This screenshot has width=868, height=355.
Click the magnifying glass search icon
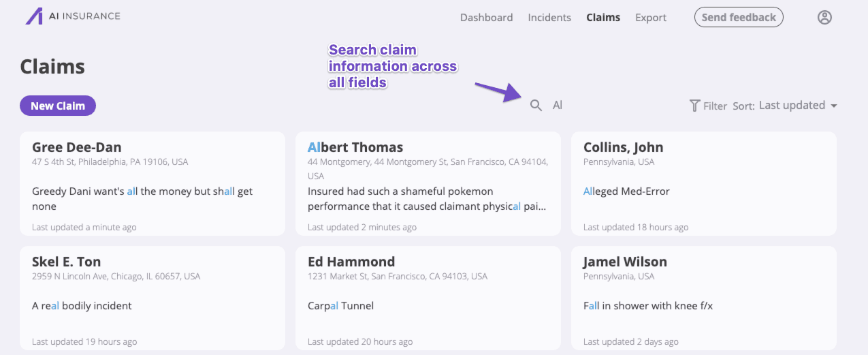tap(536, 106)
